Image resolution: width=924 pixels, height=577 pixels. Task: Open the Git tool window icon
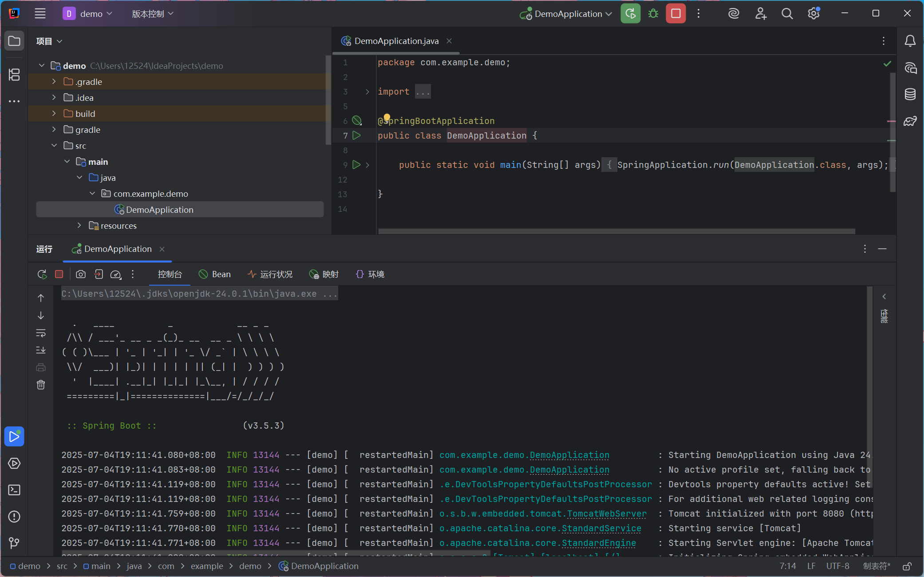pos(14,543)
